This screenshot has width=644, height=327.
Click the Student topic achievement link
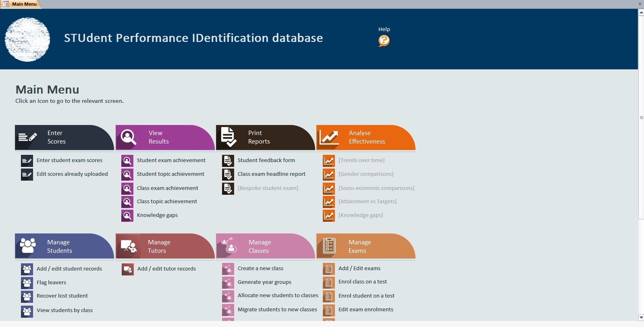pos(170,174)
